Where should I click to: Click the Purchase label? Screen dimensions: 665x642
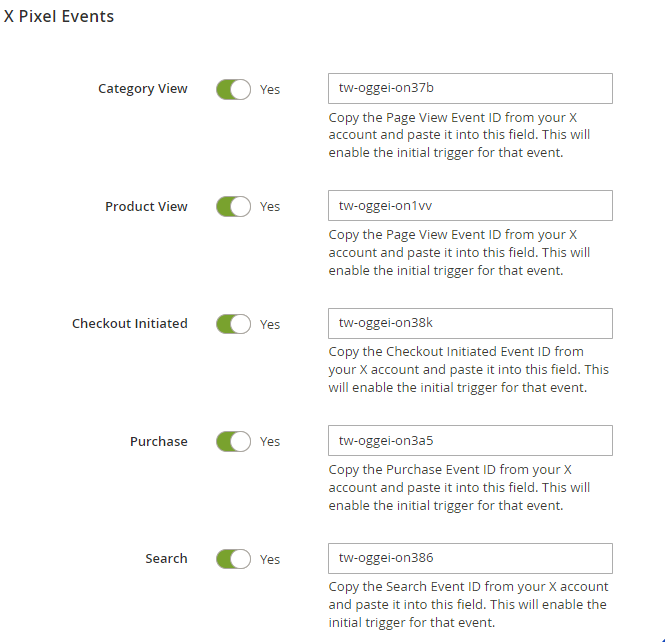159,441
